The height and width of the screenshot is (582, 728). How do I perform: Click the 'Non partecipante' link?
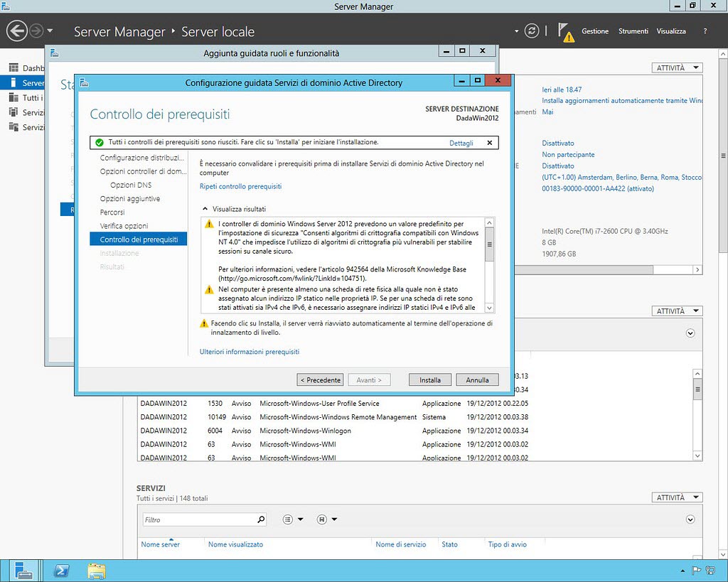tap(568, 154)
